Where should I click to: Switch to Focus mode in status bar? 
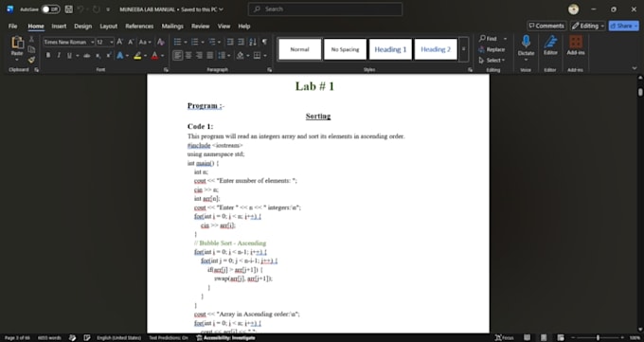[505, 337]
